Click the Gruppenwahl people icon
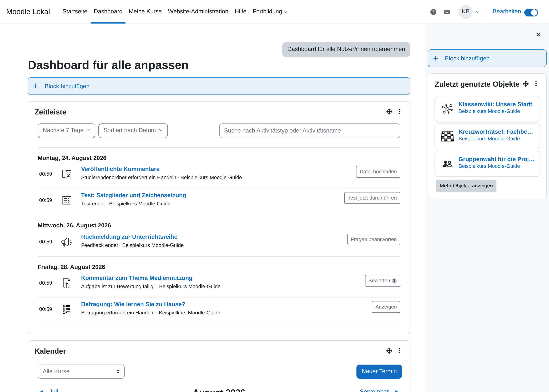 coord(447,164)
